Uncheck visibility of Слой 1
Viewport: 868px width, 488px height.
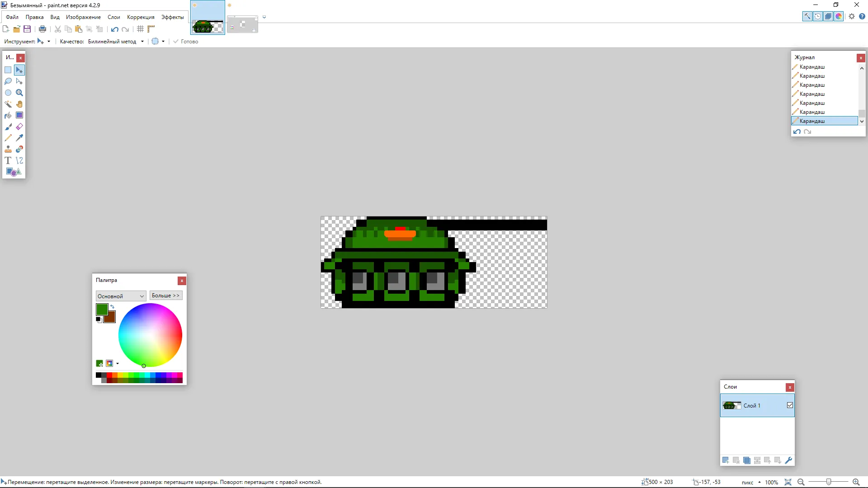click(790, 405)
